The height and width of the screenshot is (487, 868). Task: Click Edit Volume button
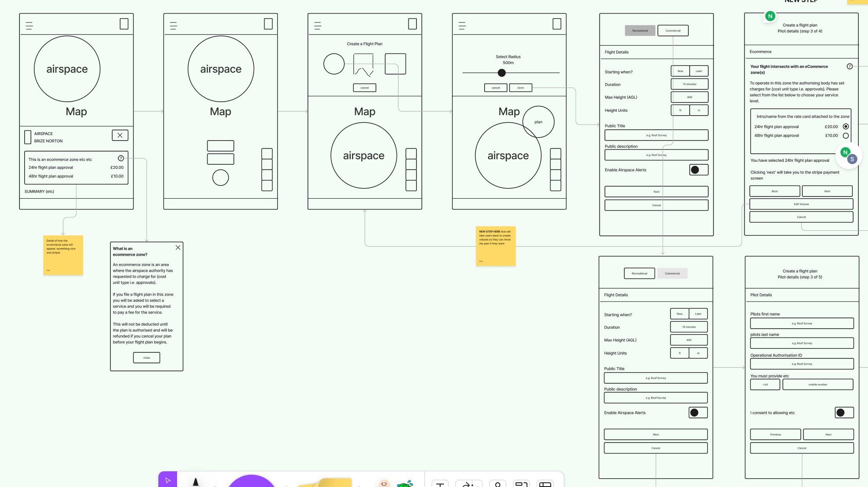tap(801, 204)
